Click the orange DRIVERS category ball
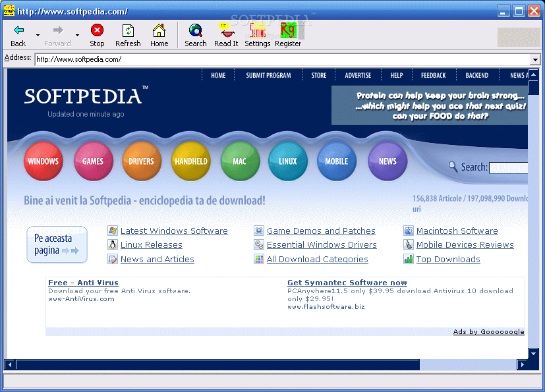 click(x=142, y=161)
